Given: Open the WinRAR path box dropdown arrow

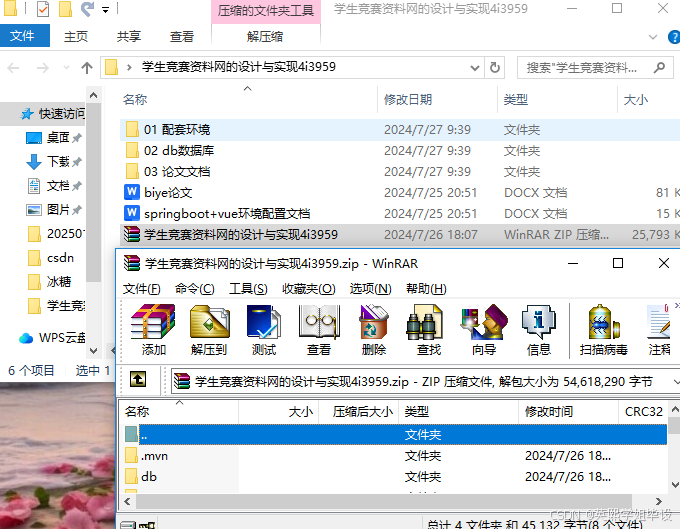Looking at the screenshot, I should coord(676,382).
